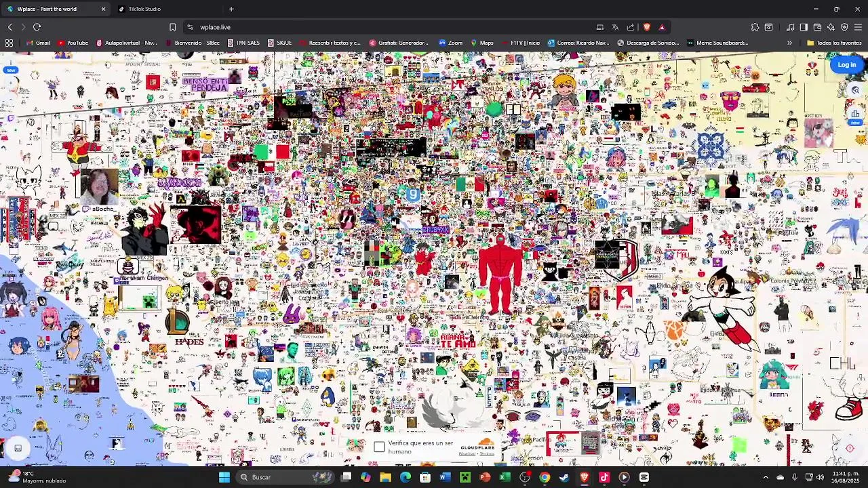This screenshot has height=488, width=868.
Task: Open the IPN-SAES bookmark
Action: tap(244, 43)
